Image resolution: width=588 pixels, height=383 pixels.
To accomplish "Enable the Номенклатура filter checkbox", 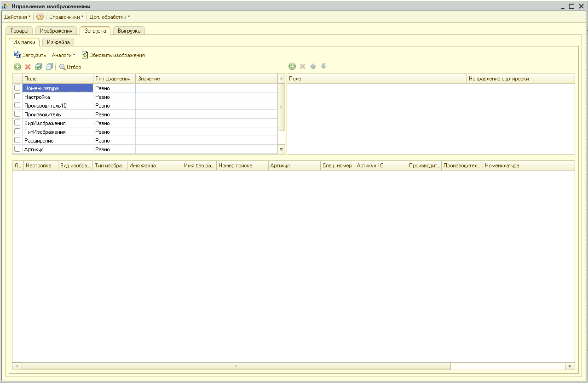I will [17, 88].
